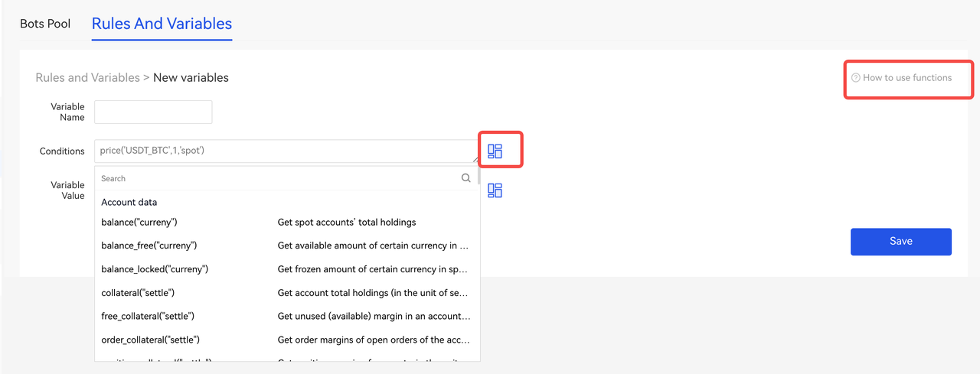This screenshot has height=374, width=980.
Task: Pick balance_free("curreny") function option
Action: 149,246
